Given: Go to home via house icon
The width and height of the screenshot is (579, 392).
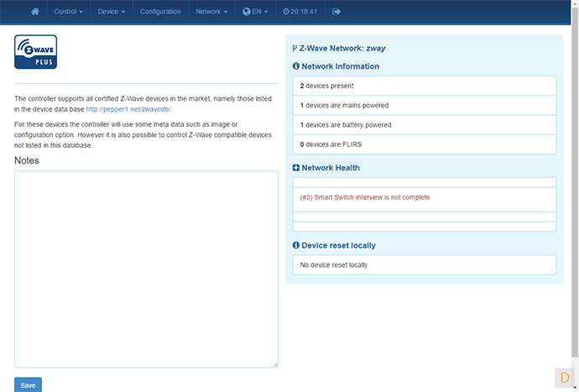Looking at the screenshot, I should coord(35,12).
